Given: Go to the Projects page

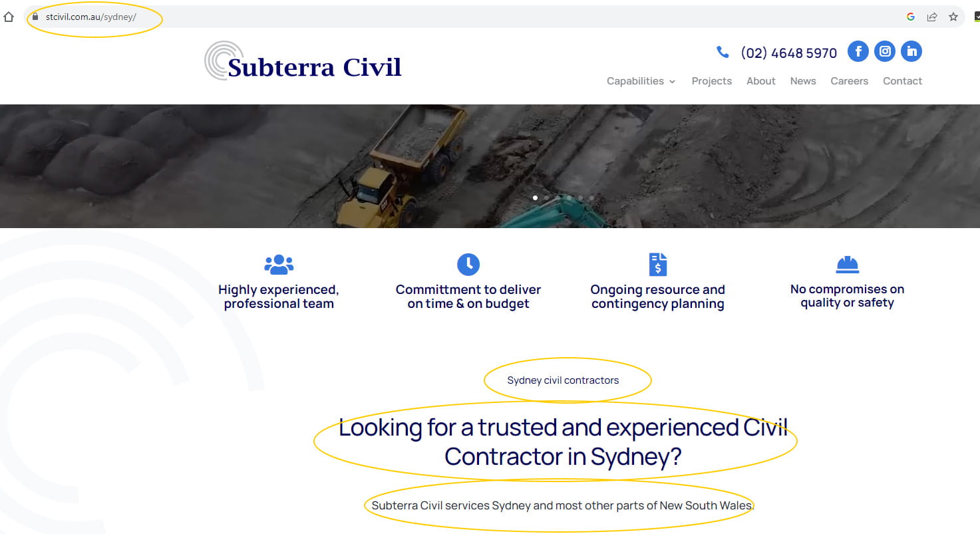Looking at the screenshot, I should pos(711,81).
